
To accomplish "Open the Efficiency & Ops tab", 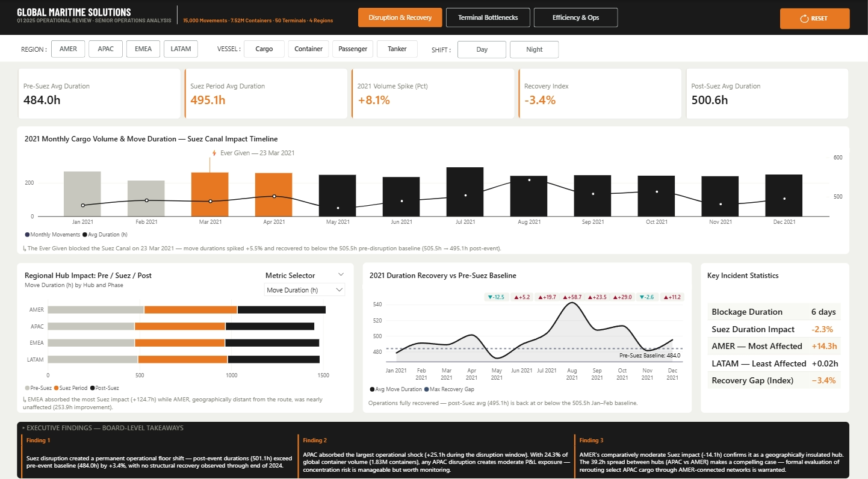I will coord(575,18).
